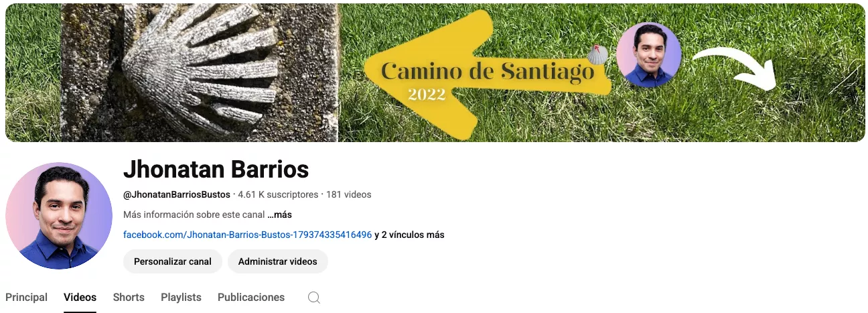The width and height of the screenshot is (868, 313).
Task: Click the large channel profile picture
Action: [59, 216]
